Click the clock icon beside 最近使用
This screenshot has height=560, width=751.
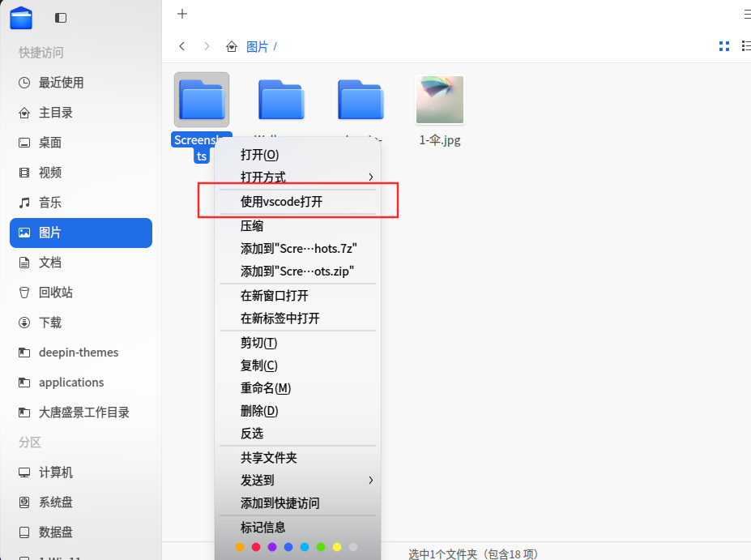24,83
